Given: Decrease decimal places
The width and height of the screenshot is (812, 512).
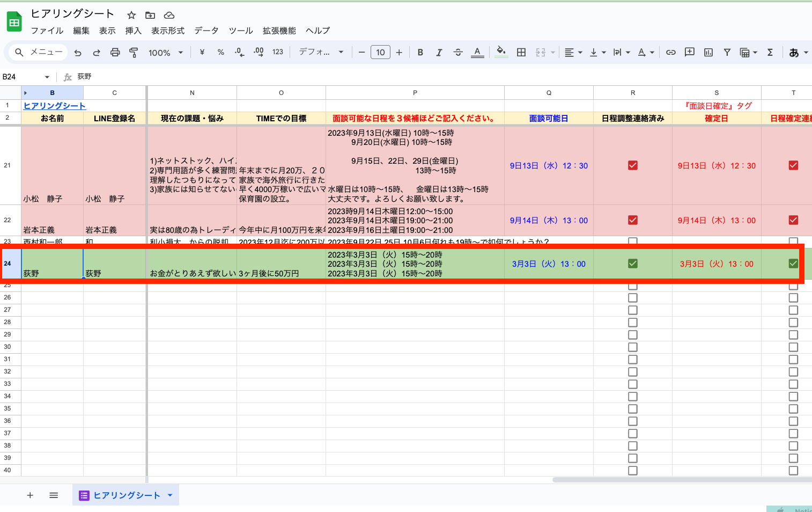Looking at the screenshot, I should [239, 52].
